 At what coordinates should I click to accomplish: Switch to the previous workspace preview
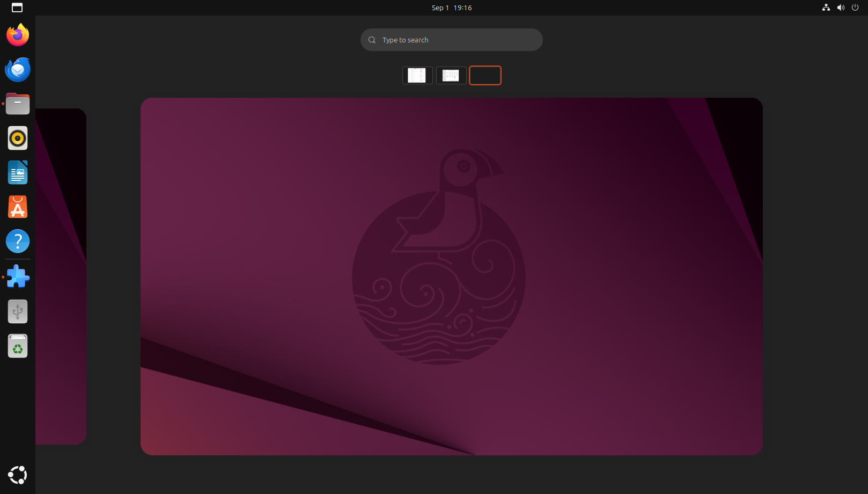click(x=61, y=277)
